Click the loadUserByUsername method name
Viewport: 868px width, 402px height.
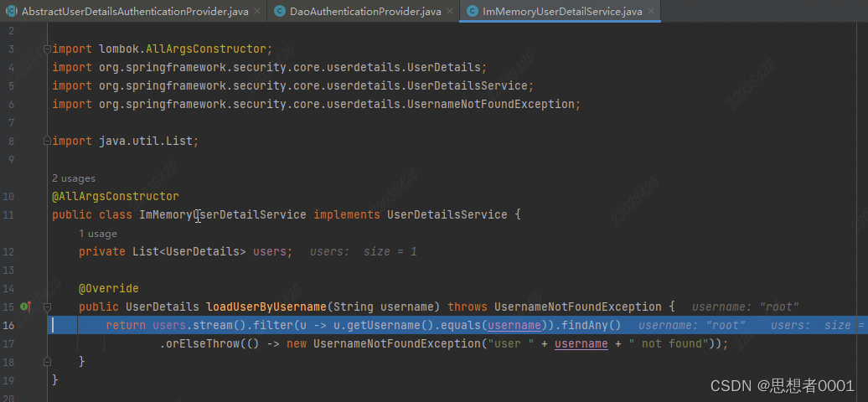click(x=266, y=307)
